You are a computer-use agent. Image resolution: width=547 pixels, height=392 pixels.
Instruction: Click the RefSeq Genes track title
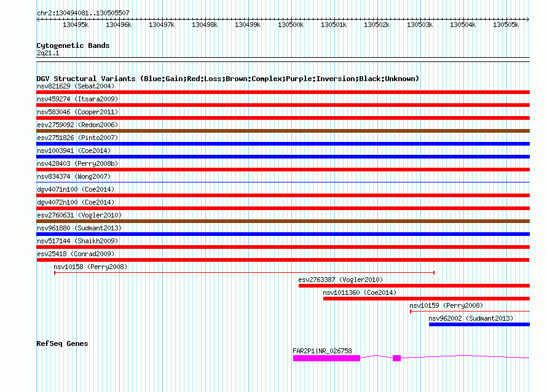click(x=62, y=343)
